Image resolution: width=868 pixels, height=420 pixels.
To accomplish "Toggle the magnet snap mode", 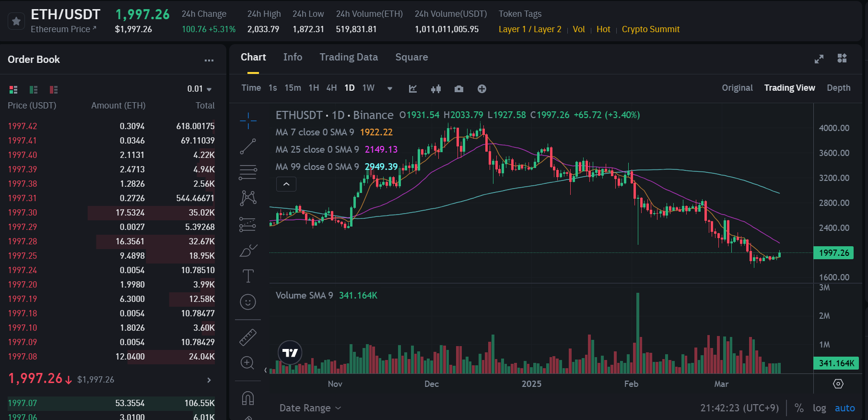I will (x=248, y=398).
